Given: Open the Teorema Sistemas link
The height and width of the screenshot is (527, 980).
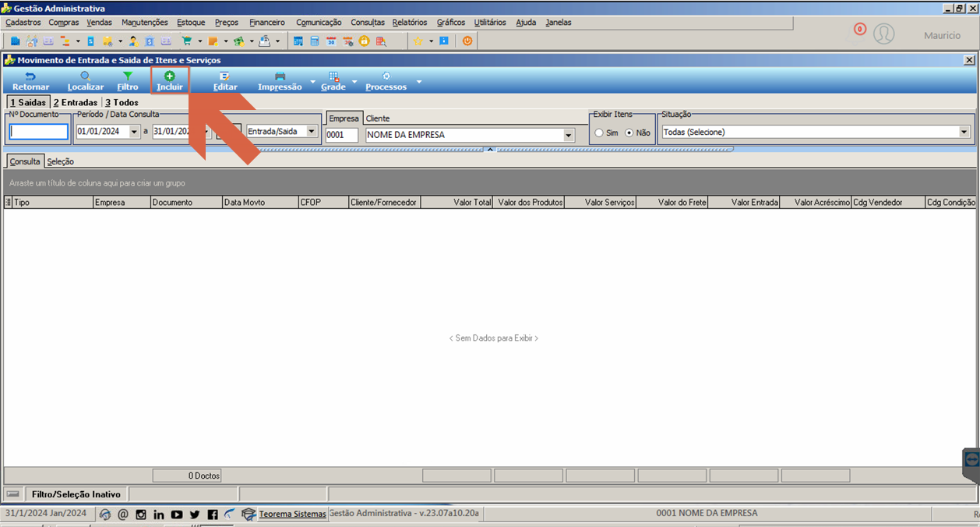Looking at the screenshot, I should click(292, 515).
